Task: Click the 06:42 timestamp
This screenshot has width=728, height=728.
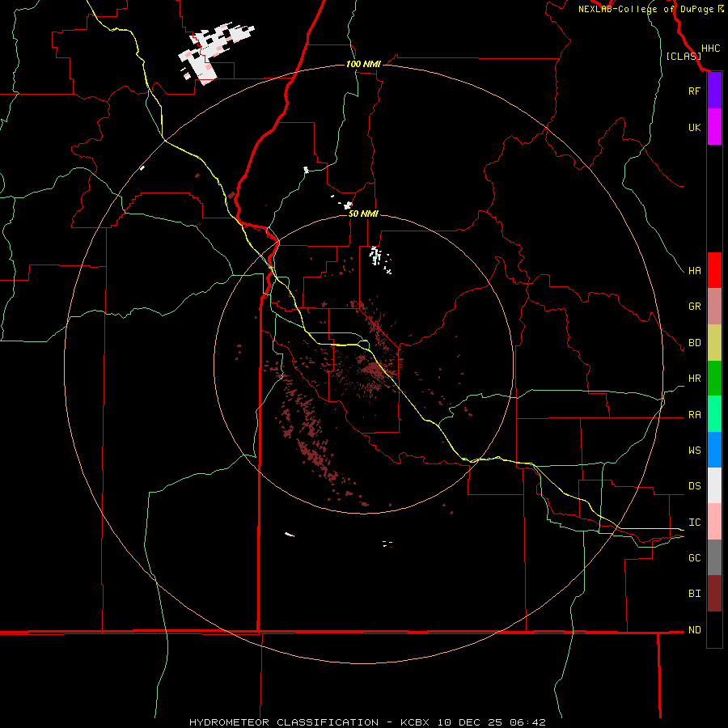Action: 527,722
